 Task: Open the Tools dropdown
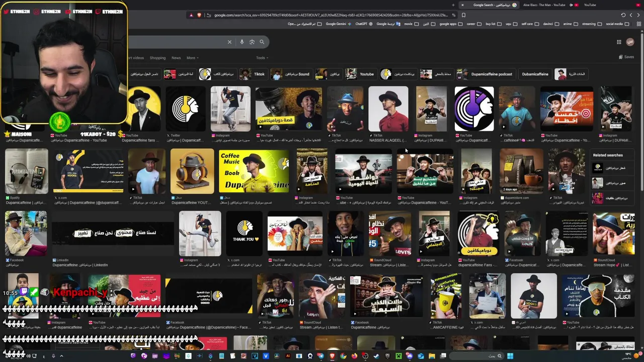(x=262, y=58)
